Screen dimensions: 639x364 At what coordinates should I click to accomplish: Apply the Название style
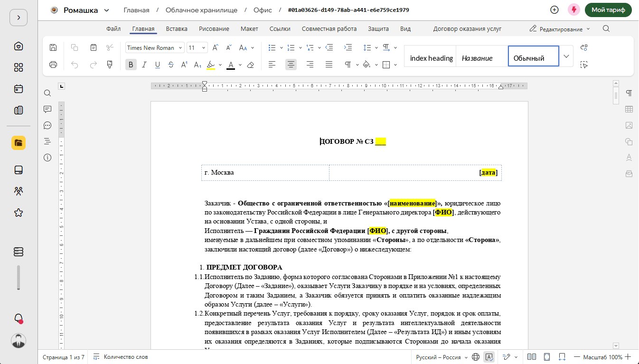click(482, 56)
